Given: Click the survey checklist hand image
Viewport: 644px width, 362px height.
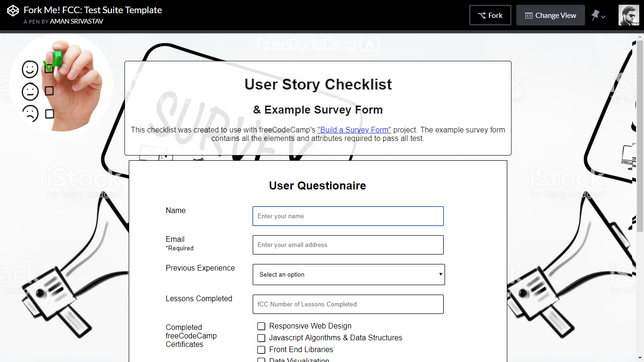Looking at the screenshot, I should click(x=61, y=85).
